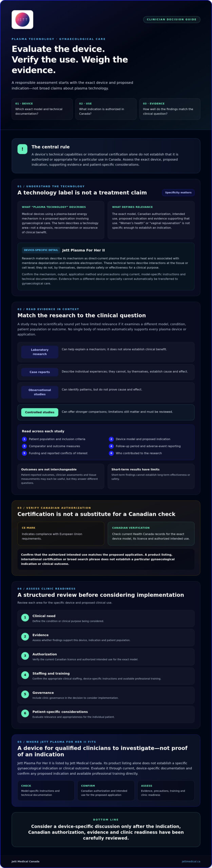The width and height of the screenshot is (212, 868).
Task: Click the number 3 Authorization badge
Action: click(x=25, y=656)
